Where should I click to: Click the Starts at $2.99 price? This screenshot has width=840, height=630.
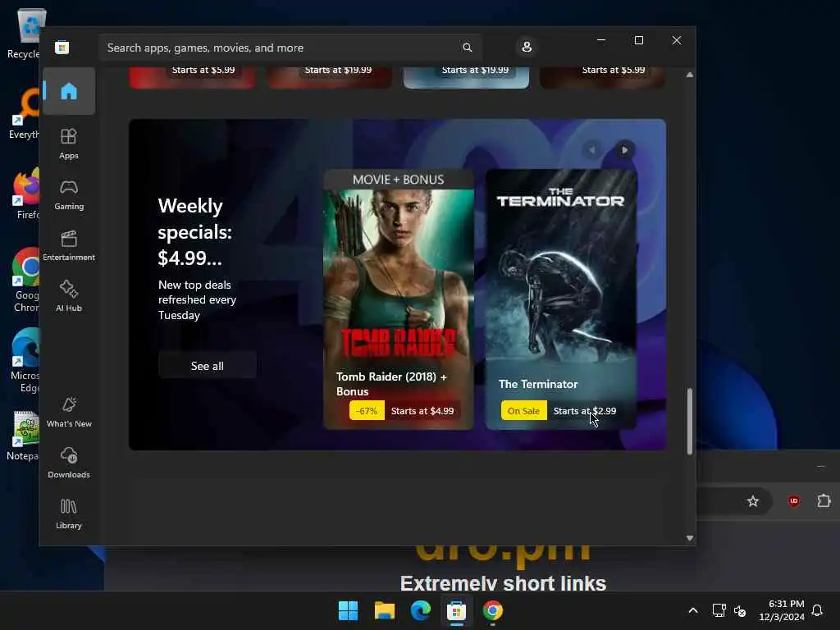(584, 411)
